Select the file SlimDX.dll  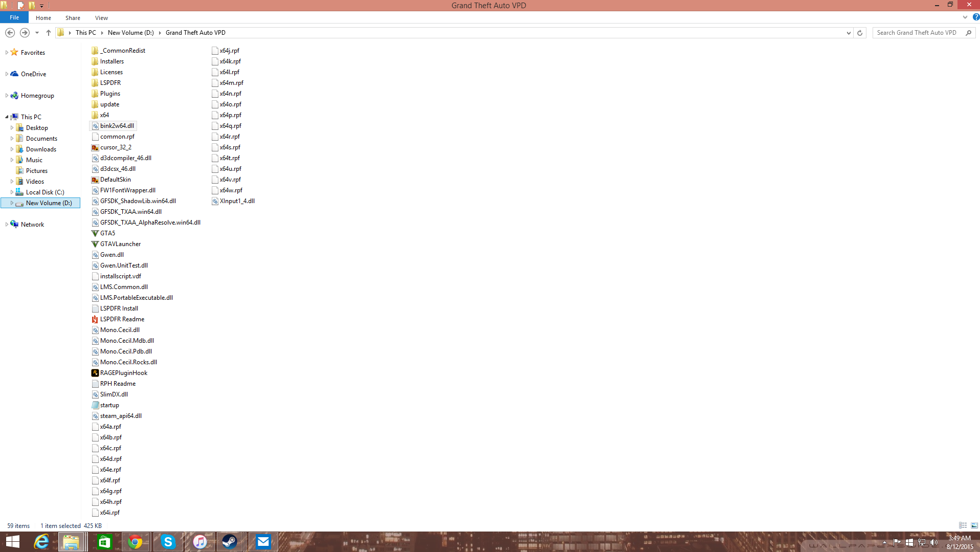[109, 394]
